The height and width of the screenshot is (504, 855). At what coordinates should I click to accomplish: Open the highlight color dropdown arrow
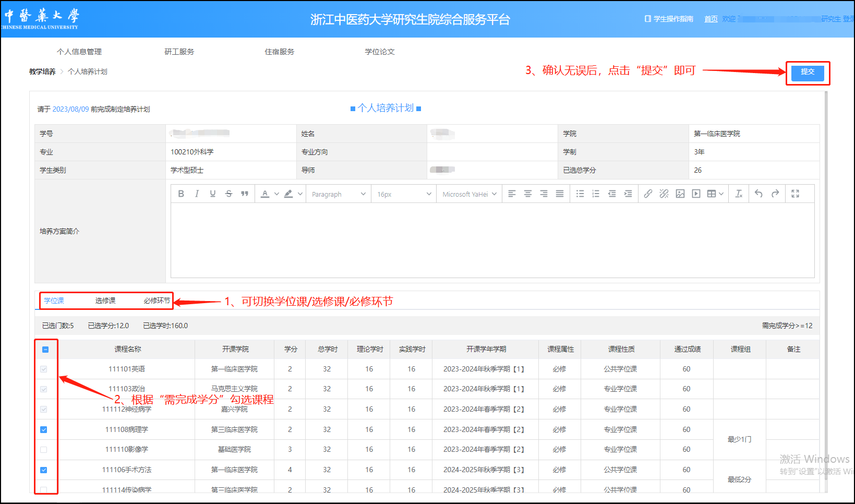300,194
